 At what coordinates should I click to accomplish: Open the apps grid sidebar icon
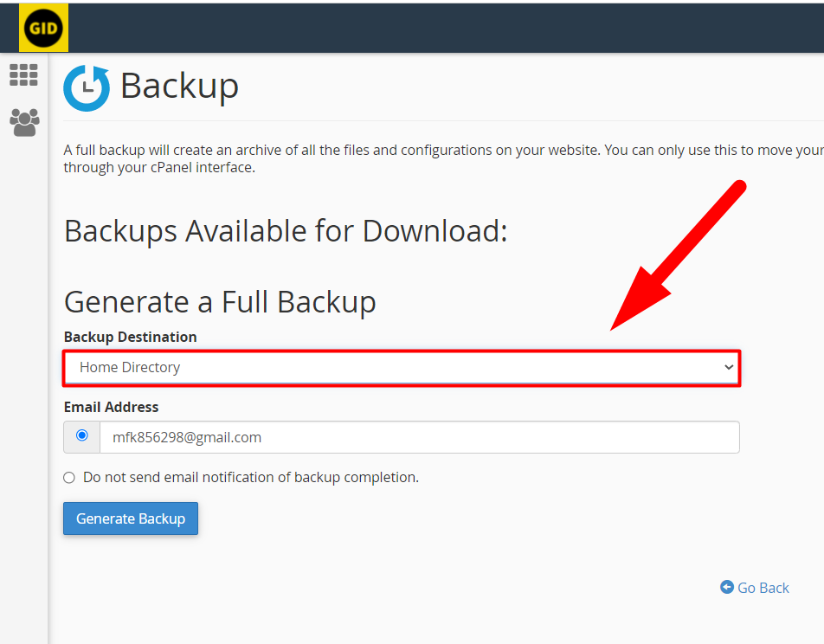coord(23,75)
